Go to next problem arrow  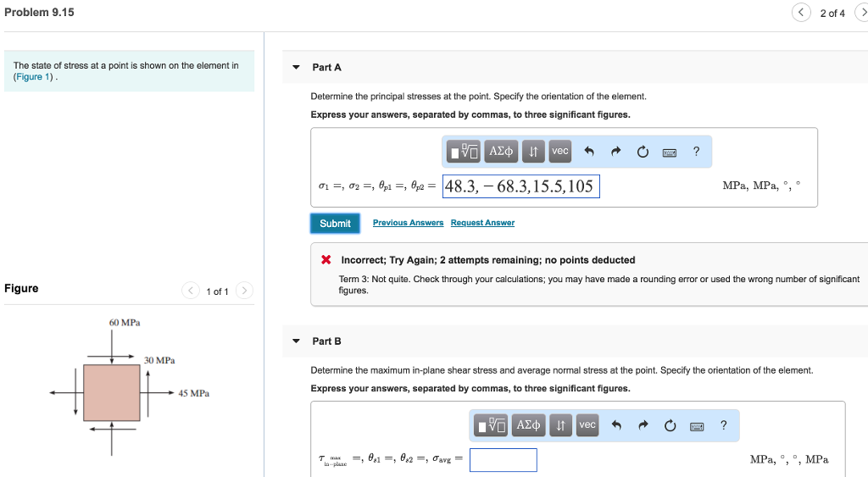(862, 12)
